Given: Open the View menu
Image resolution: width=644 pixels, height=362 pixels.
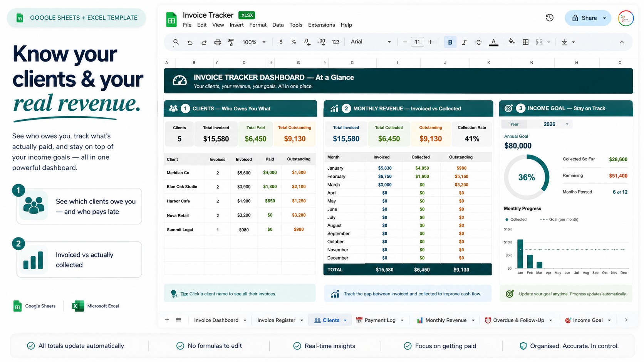Looking at the screenshot, I should pyautogui.click(x=218, y=25).
